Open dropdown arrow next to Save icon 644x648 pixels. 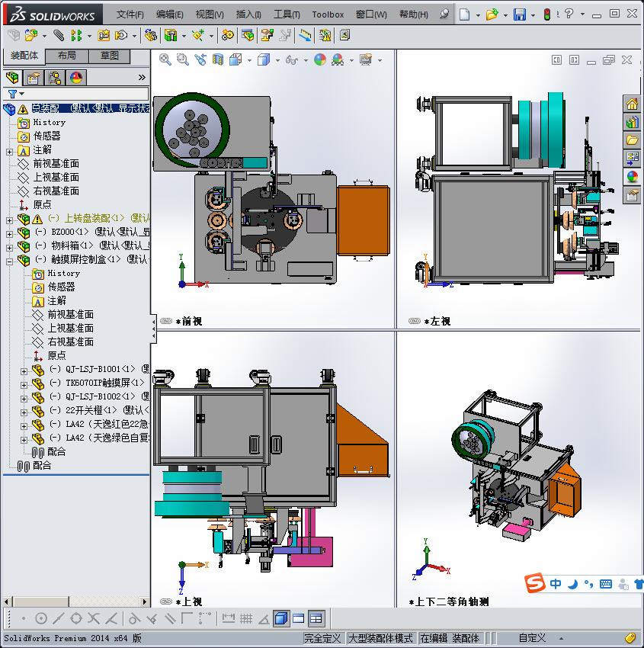[533, 15]
